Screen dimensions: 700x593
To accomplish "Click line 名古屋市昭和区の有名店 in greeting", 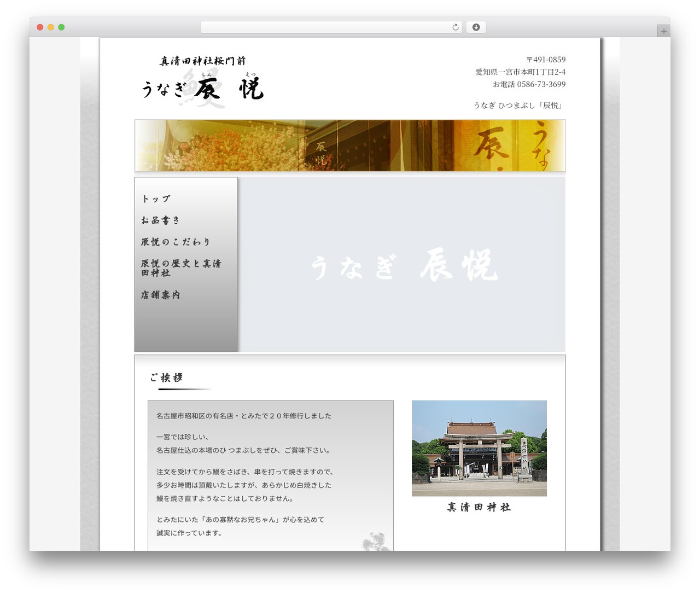I will coord(244,416).
